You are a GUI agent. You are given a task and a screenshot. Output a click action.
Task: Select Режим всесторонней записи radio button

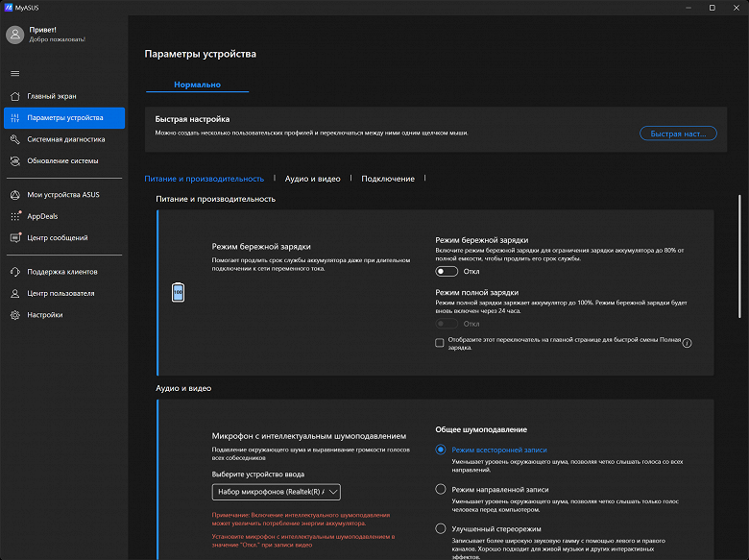[x=441, y=450]
